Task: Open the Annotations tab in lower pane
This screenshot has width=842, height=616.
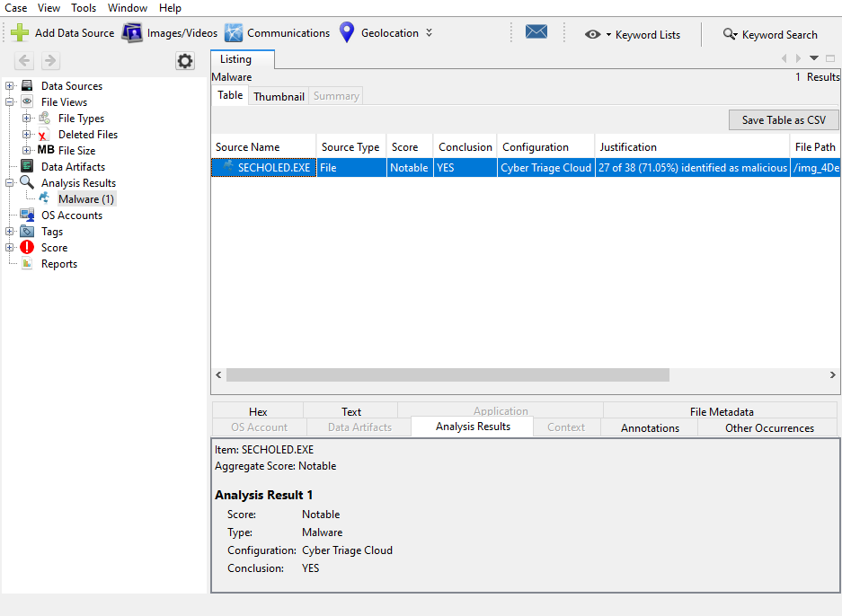Action: 649,428
